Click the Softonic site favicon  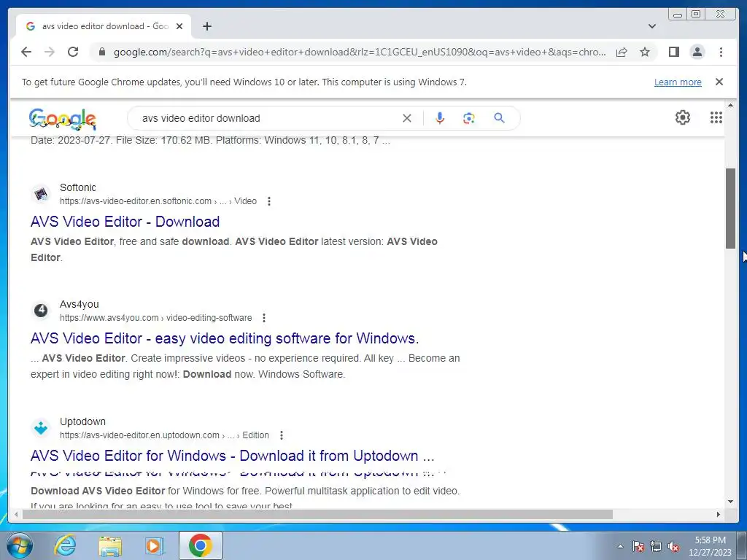pyautogui.click(x=41, y=194)
